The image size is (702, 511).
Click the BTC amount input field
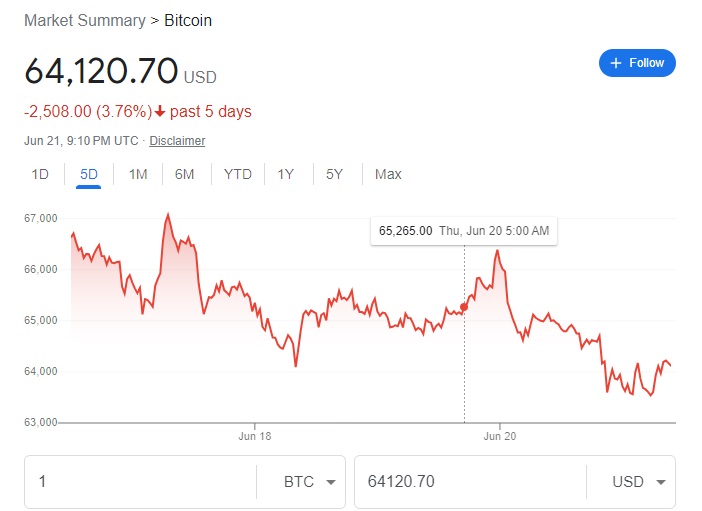tap(140, 482)
